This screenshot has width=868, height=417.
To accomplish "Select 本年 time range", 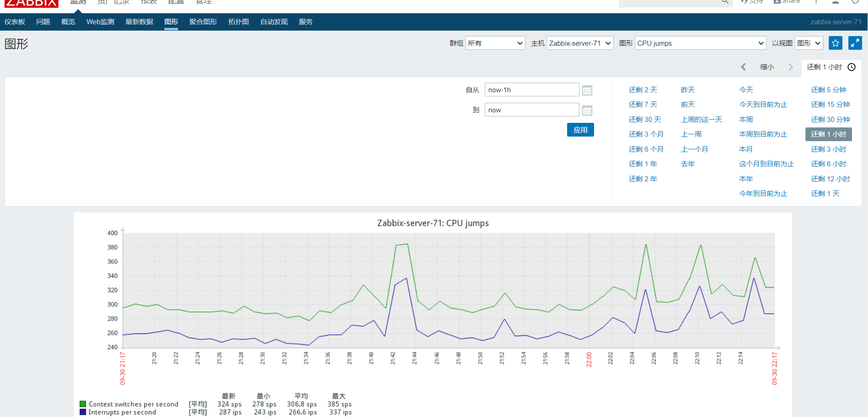I will (x=746, y=179).
